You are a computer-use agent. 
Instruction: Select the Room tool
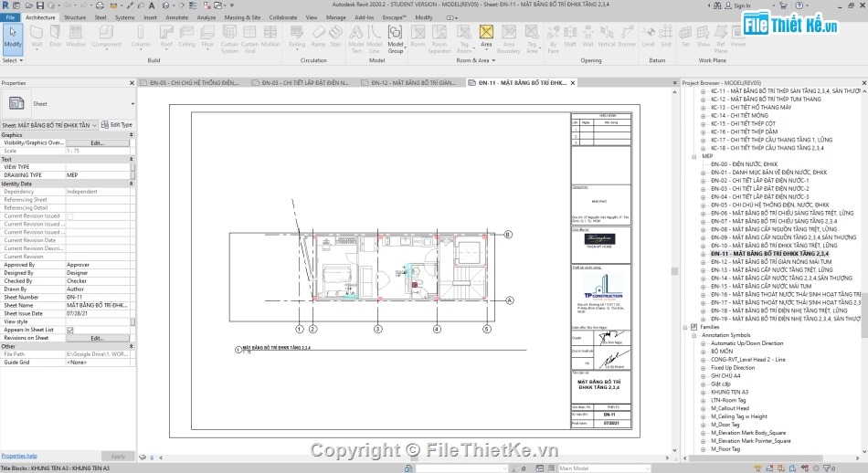pyautogui.click(x=418, y=36)
